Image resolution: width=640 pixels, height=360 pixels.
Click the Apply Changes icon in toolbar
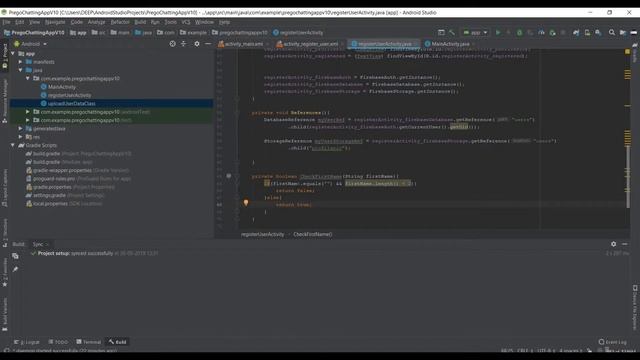(508, 33)
